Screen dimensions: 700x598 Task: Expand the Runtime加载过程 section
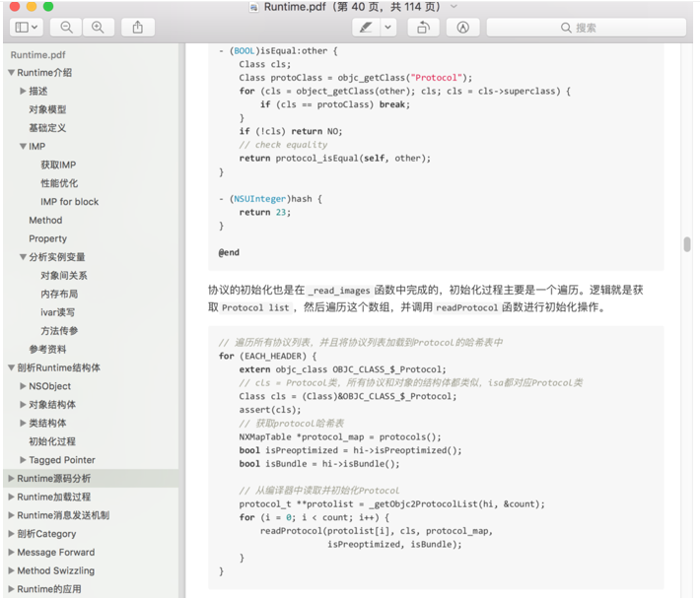coord(12,497)
